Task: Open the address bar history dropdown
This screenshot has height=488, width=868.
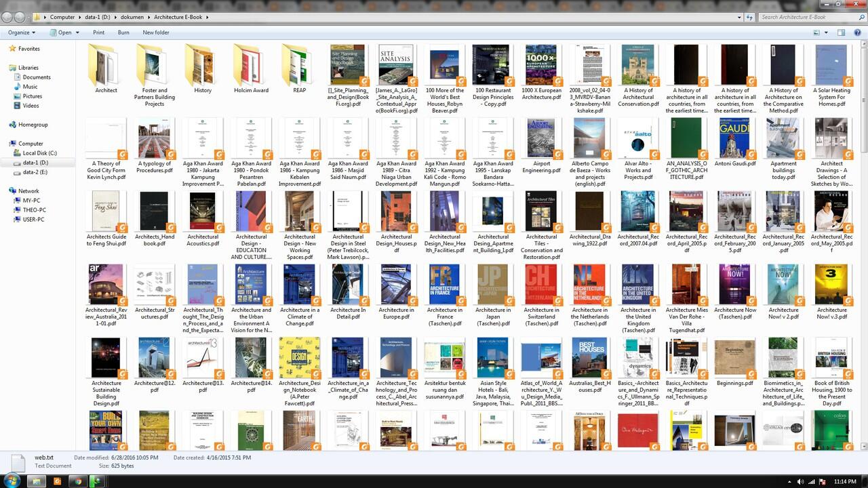Action: (x=739, y=17)
